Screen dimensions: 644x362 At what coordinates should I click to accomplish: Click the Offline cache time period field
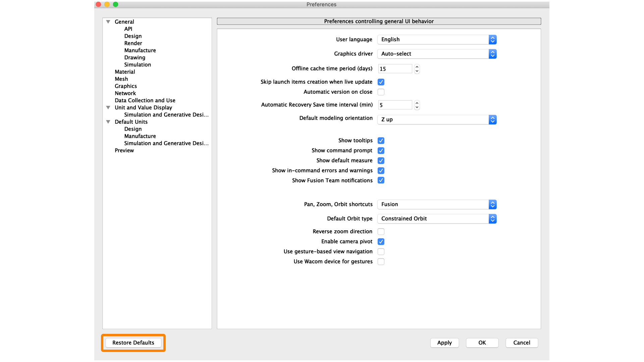(x=395, y=69)
